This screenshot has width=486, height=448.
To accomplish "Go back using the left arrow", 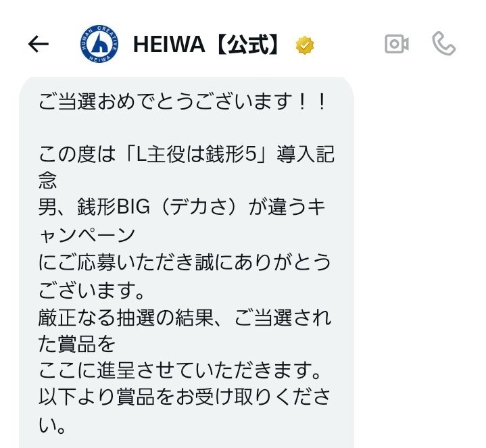I will [x=39, y=44].
